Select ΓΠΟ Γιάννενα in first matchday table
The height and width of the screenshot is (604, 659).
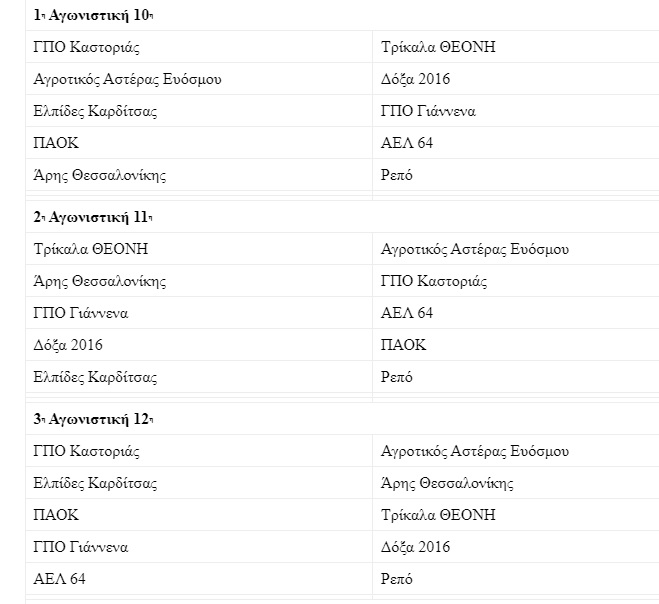point(428,111)
